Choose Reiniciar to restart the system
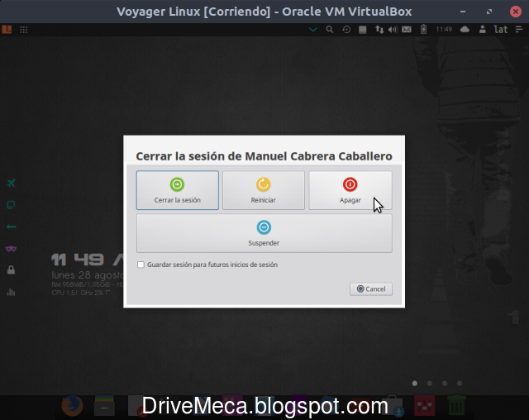The height and width of the screenshot is (420, 529). 264,190
